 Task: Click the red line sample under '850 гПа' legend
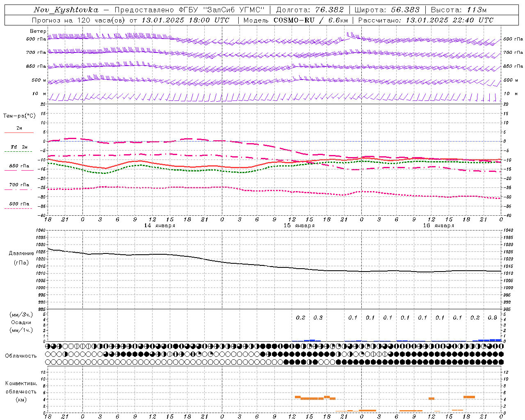click(19, 171)
